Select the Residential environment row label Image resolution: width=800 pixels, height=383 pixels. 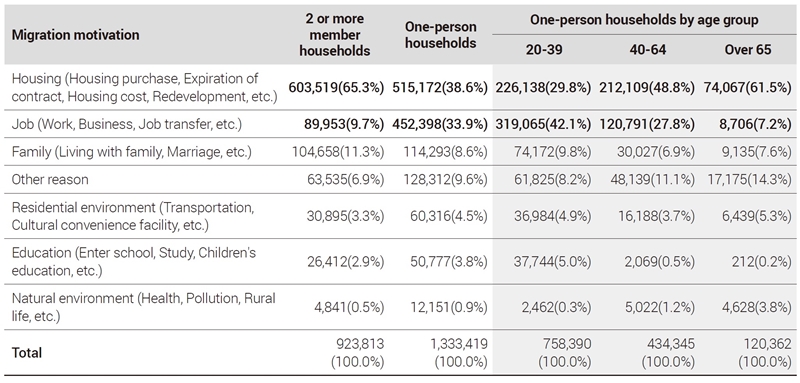[x=133, y=216]
